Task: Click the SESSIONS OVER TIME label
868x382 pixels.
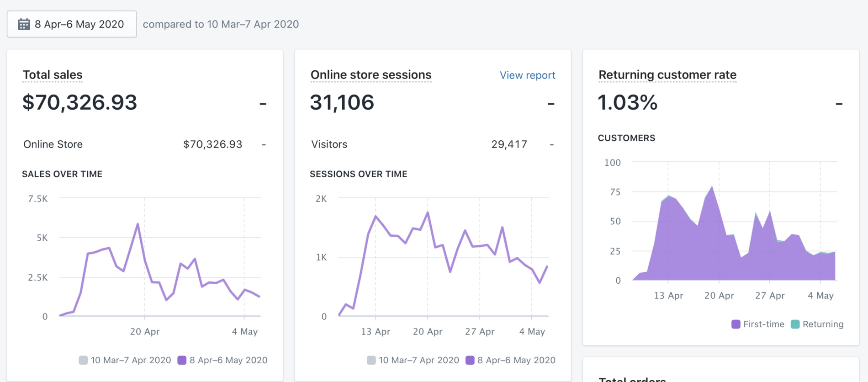Action: tap(359, 174)
